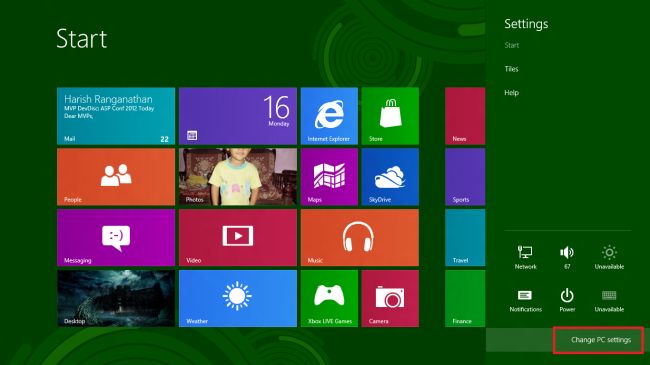Open the Store tile
Image resolution: width=650 pixels, height=365 pixels.
pyautogui.click(x=390, y=116)
